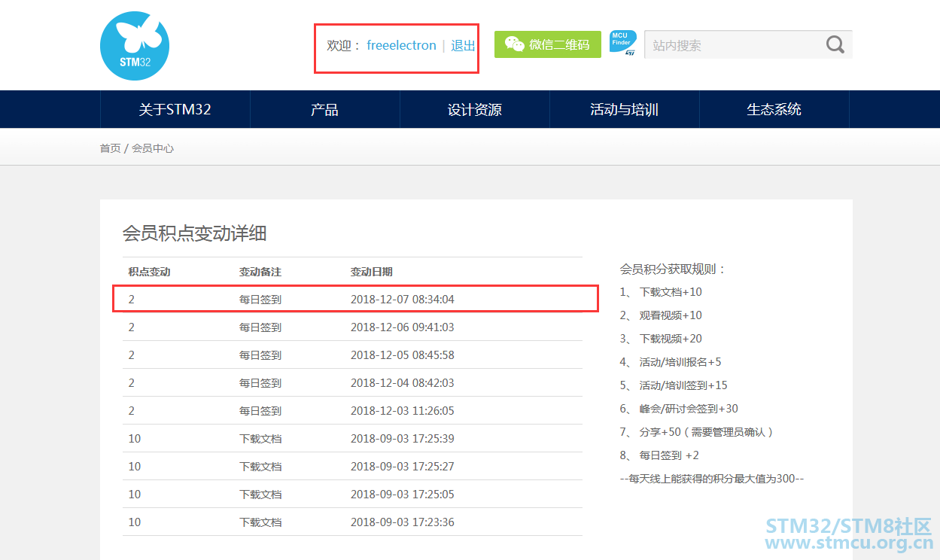
Task: Open the 微信二维码 button
Action: (x=548, y=44)
